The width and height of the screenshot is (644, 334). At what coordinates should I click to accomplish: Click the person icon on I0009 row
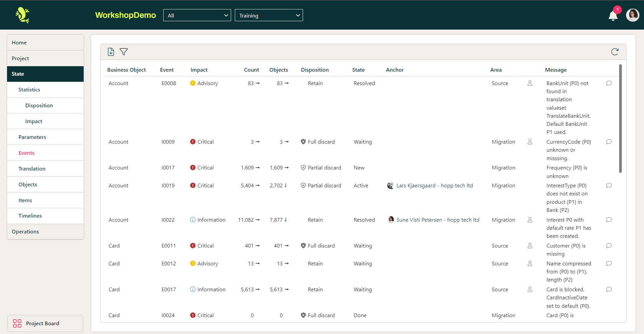[x=530, y=142]
